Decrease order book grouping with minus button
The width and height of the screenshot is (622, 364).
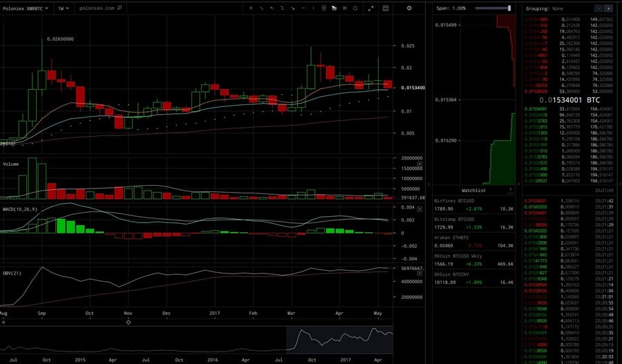599,8
